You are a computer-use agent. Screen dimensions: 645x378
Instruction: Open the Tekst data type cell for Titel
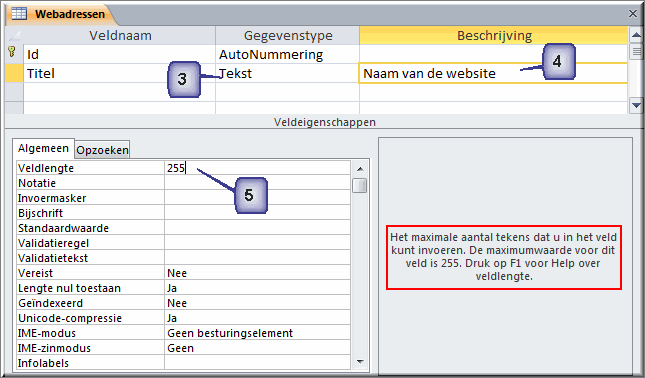(x=287, y=73)
